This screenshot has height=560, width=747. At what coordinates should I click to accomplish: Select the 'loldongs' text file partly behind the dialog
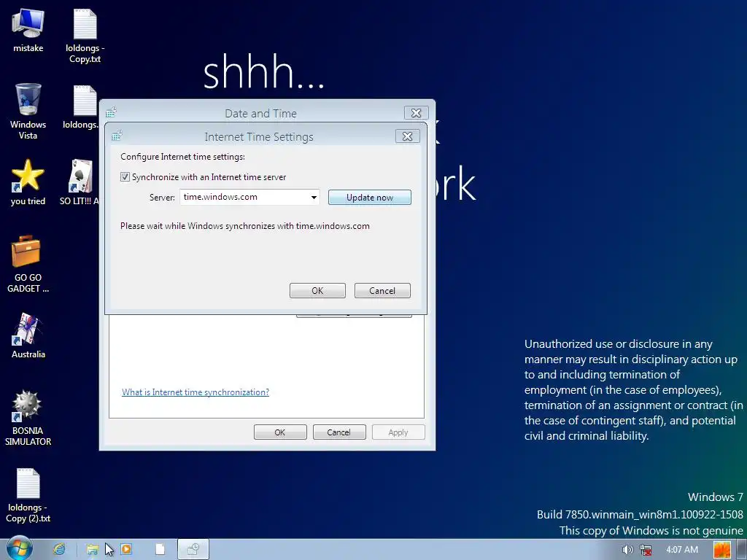(x=82, y=107)
